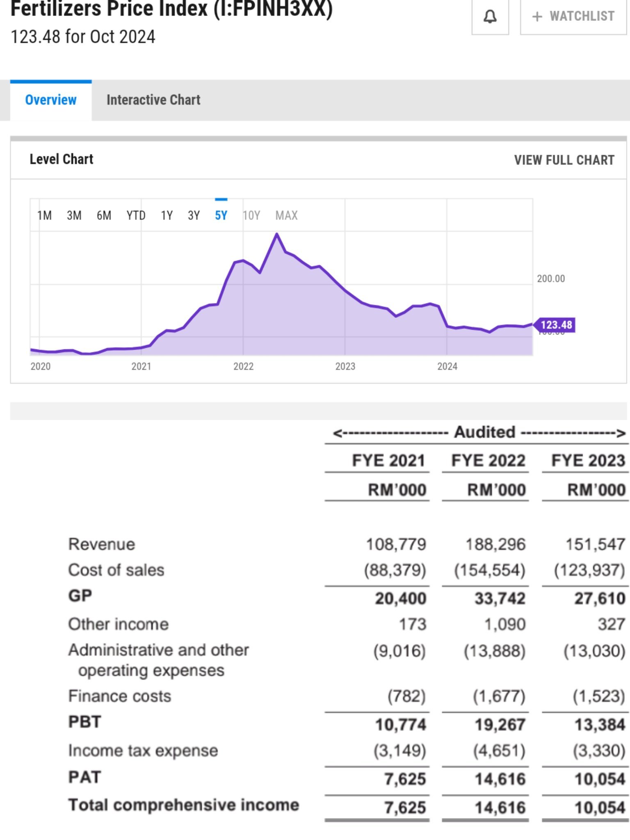
Task: Add index to Watchlist
Action: (573, 16)
